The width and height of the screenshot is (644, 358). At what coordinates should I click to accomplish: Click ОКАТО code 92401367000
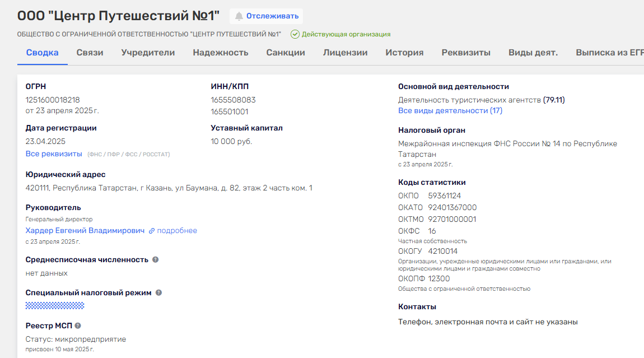point(452,207)
